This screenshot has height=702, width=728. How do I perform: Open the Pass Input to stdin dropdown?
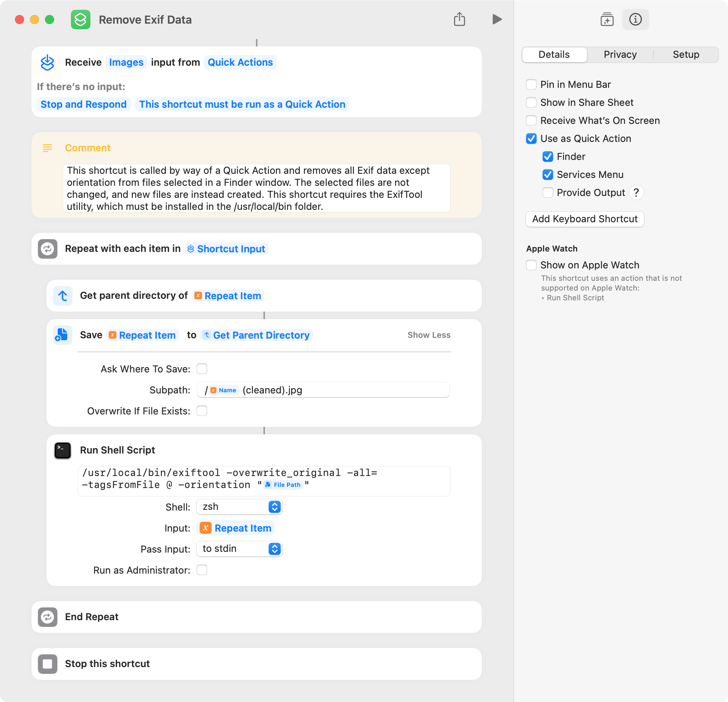[x=239, y=549]
